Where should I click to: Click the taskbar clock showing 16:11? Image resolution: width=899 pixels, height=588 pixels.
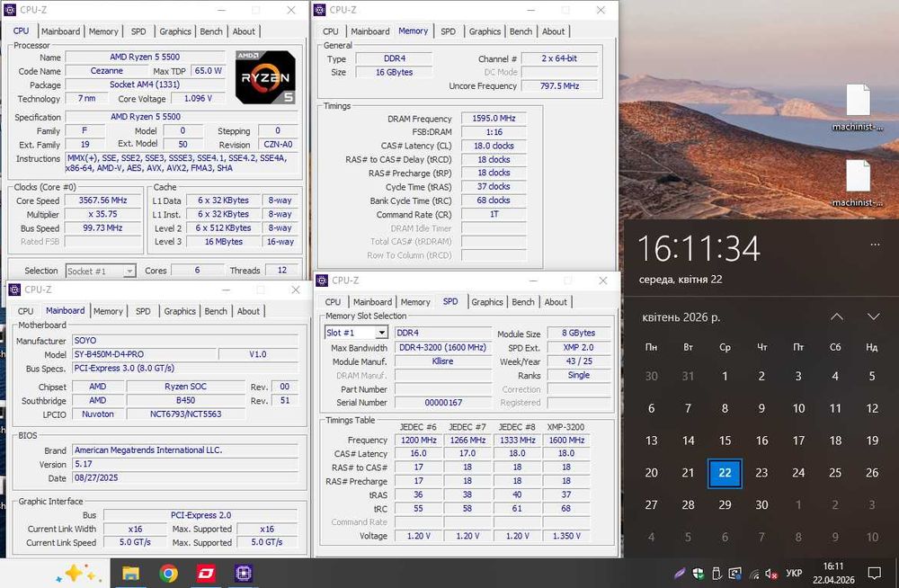pyautogui.click(x=833, y=573)
